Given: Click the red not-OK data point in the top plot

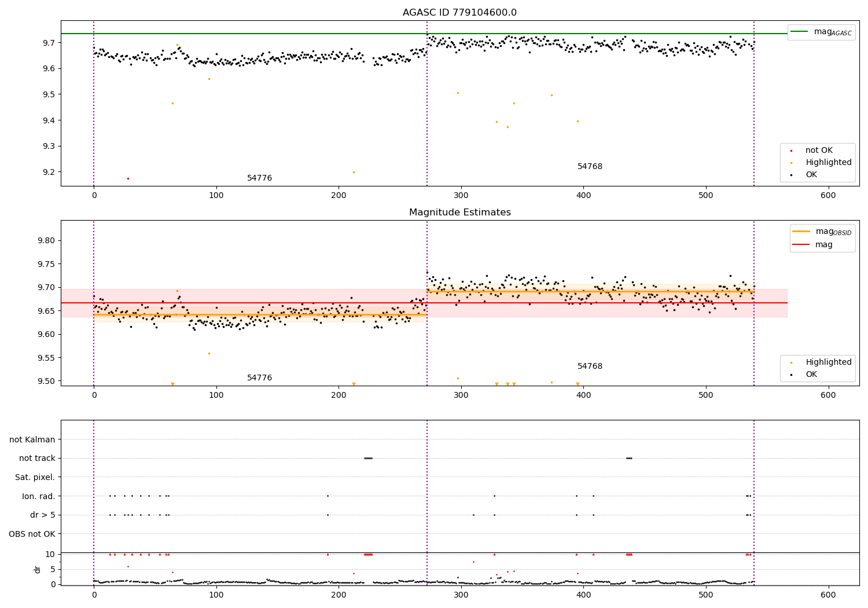Looking at the screenshot, I should (x=128, y=178).
